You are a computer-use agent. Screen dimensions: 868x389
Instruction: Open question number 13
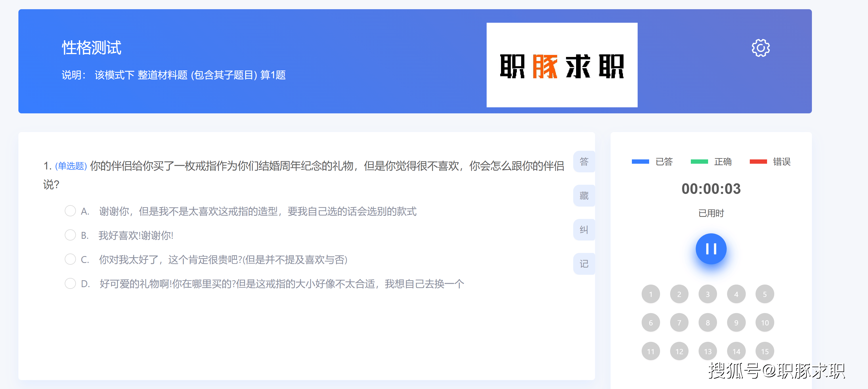(708, 351)
